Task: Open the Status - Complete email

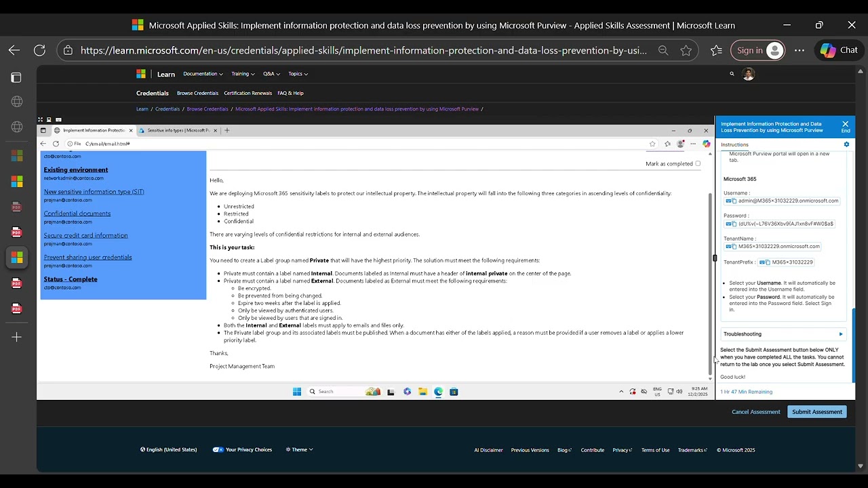Action: point(71,279)
